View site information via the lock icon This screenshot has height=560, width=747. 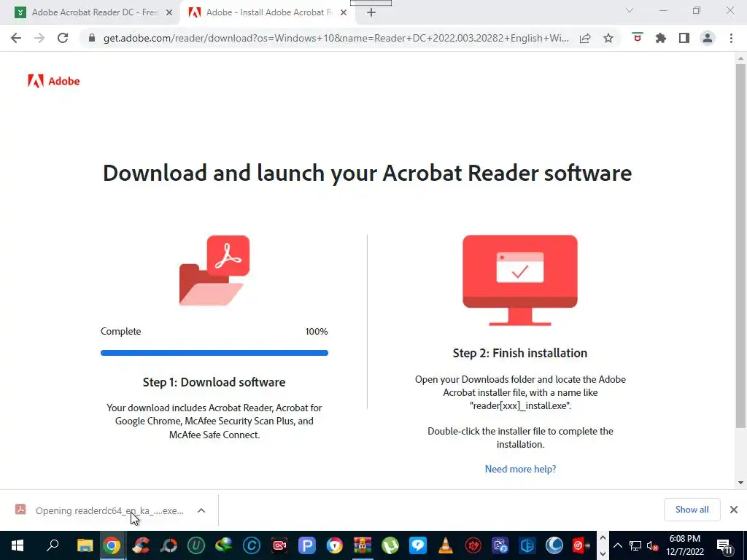coord(92,38)
